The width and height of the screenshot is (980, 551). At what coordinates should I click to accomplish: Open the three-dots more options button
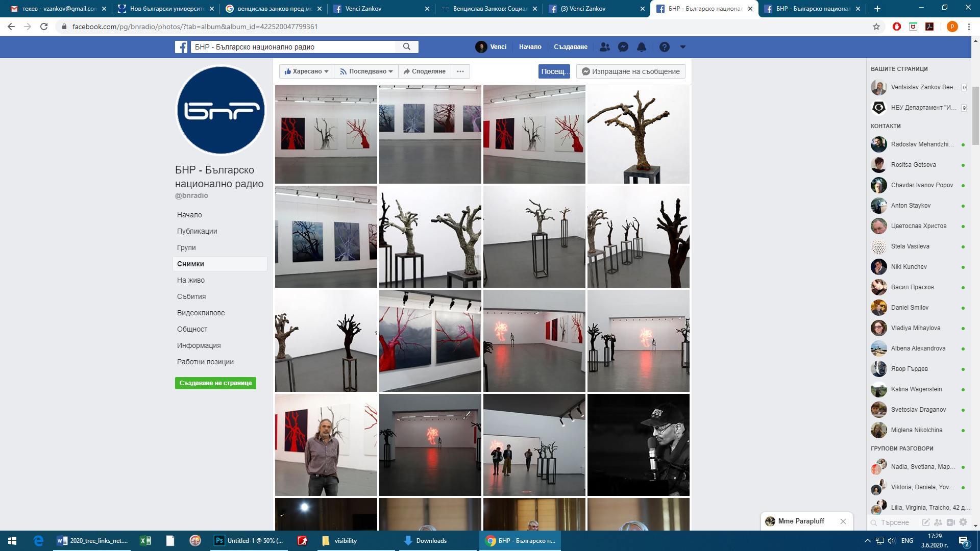click(460, 71)
